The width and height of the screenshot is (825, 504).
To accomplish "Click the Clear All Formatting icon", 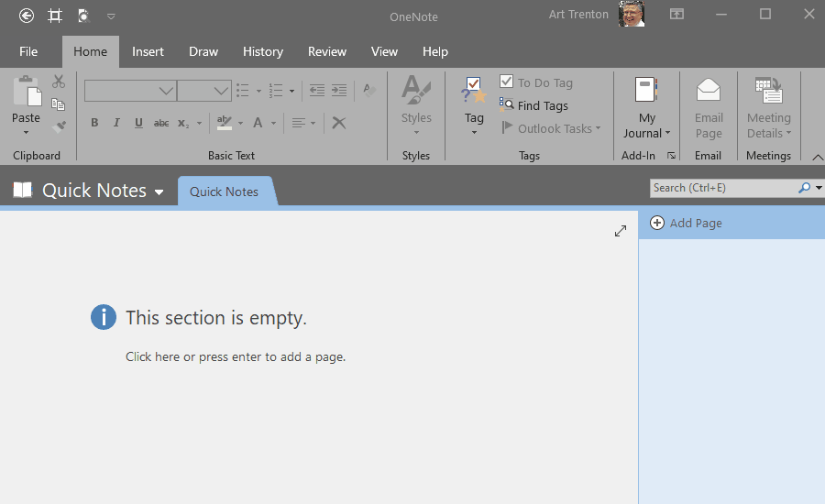I will click(x=369, y=91).
